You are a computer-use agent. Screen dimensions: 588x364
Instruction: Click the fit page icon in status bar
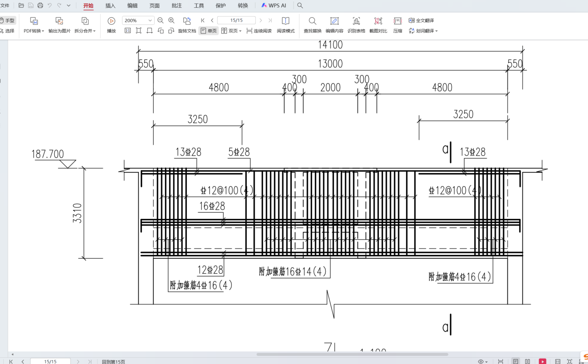(x=570, y=361)
